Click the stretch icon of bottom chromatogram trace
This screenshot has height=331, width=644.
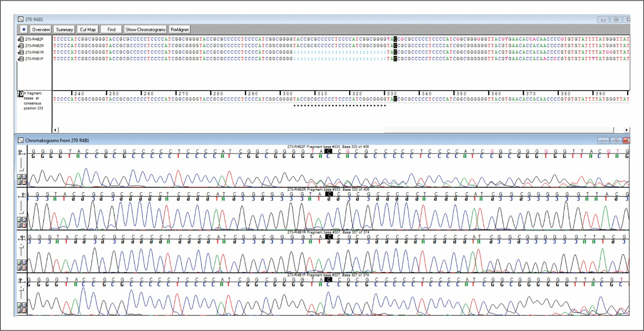[x=21, y=281]
